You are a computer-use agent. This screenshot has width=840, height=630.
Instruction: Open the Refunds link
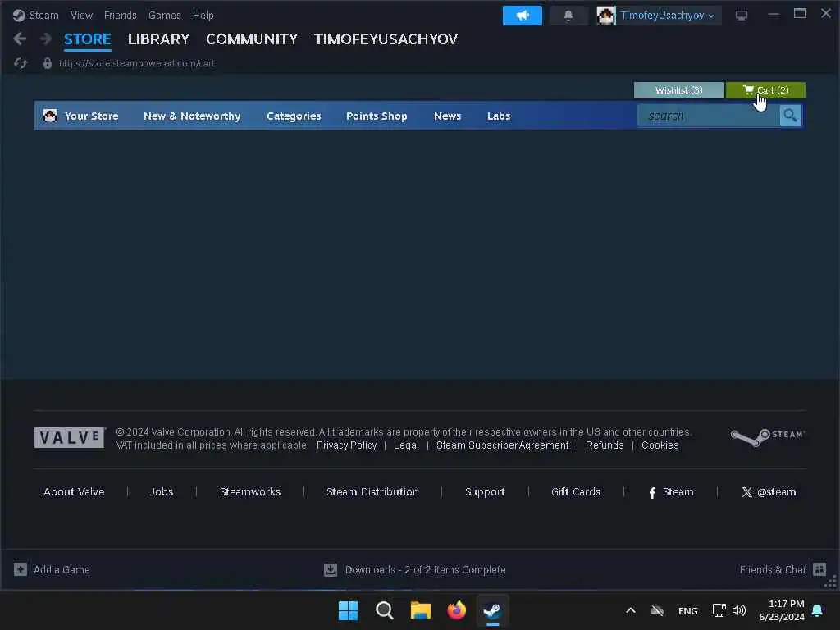(605, 445)
